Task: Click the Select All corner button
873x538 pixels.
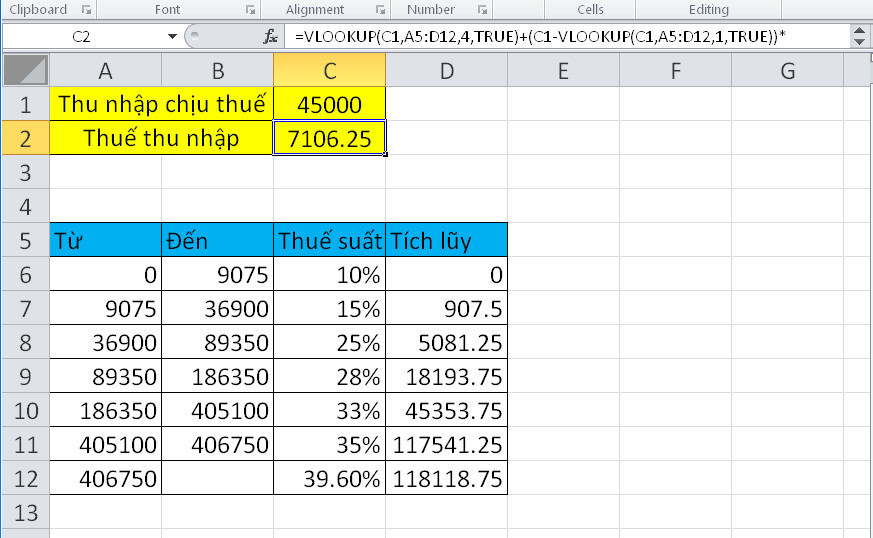Action: [x=26, y=70]
